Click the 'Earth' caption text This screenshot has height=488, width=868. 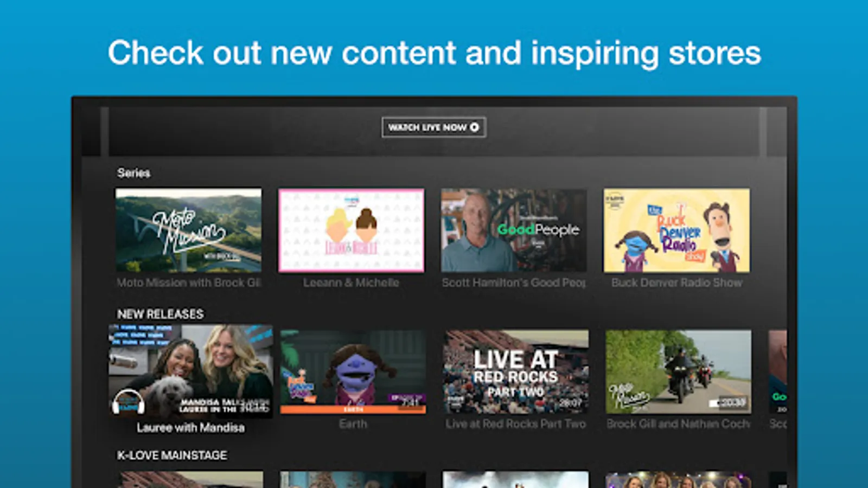coord(353,424)
